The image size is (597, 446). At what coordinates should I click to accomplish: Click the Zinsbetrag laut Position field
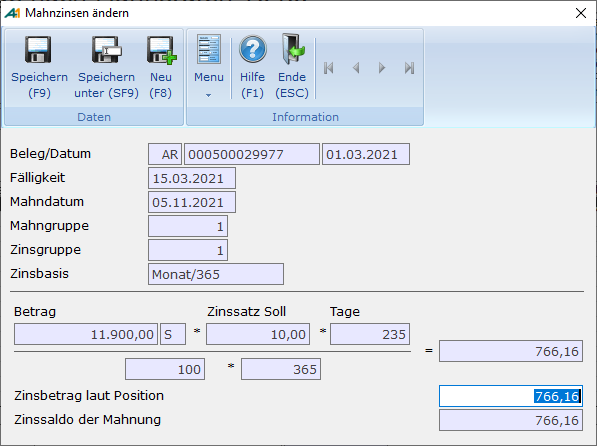[x=511, y=396]
